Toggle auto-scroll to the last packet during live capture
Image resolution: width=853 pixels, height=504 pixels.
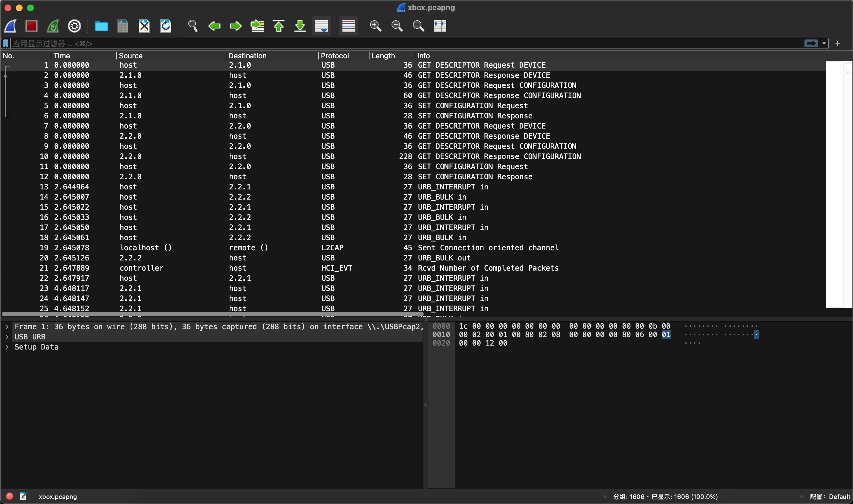(x=322, y=26)
